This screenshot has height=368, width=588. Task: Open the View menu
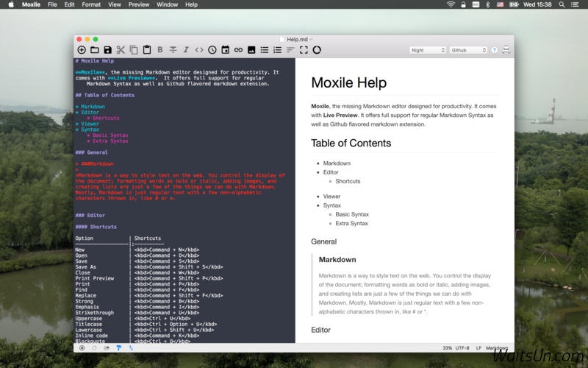tap(115, 4)
